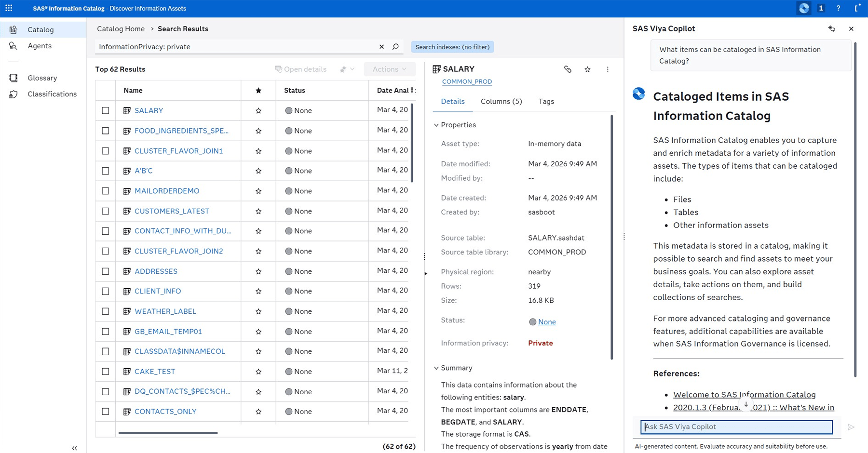The width and height of the screenshot is (868, 453).
Task: Copy the link for the SALARY asset
Action: point(567,69)
